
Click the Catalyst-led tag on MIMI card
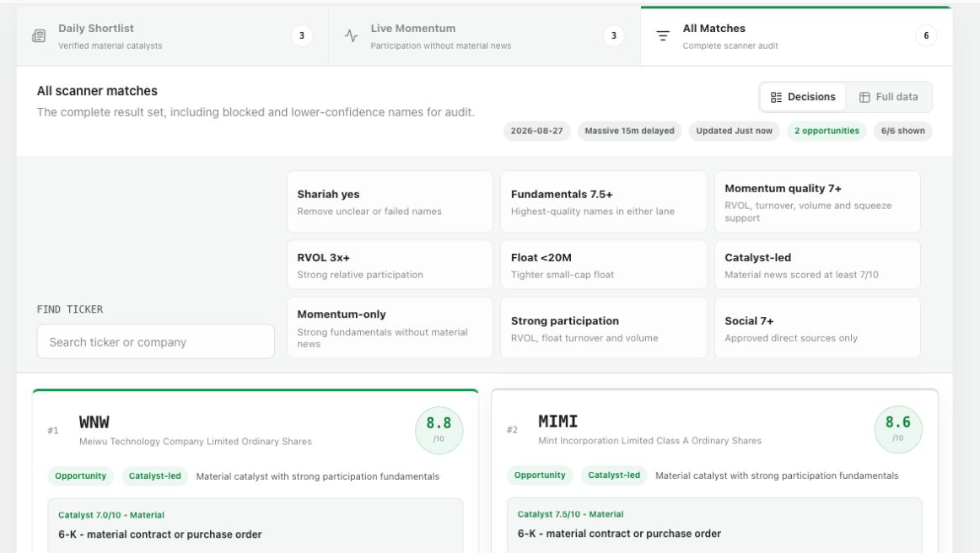click(x=614, y=475)
